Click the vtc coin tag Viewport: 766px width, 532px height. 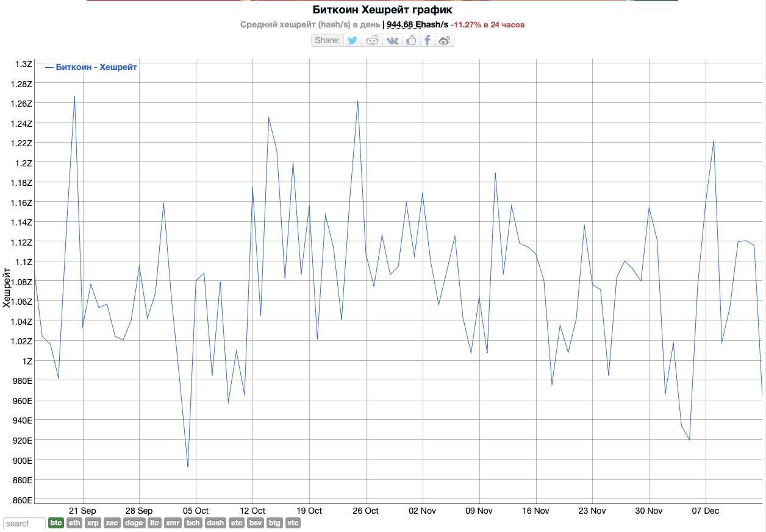coord(293,523)
